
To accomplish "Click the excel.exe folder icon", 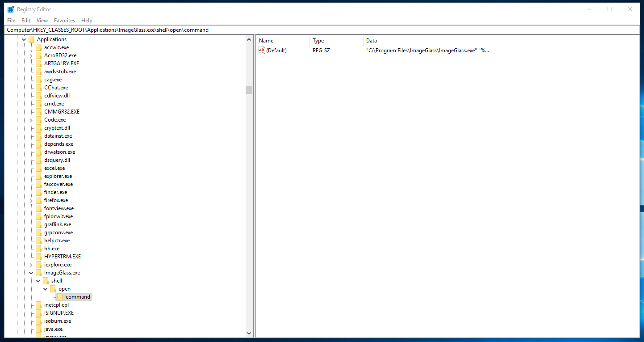I will [x=39, y=168].
